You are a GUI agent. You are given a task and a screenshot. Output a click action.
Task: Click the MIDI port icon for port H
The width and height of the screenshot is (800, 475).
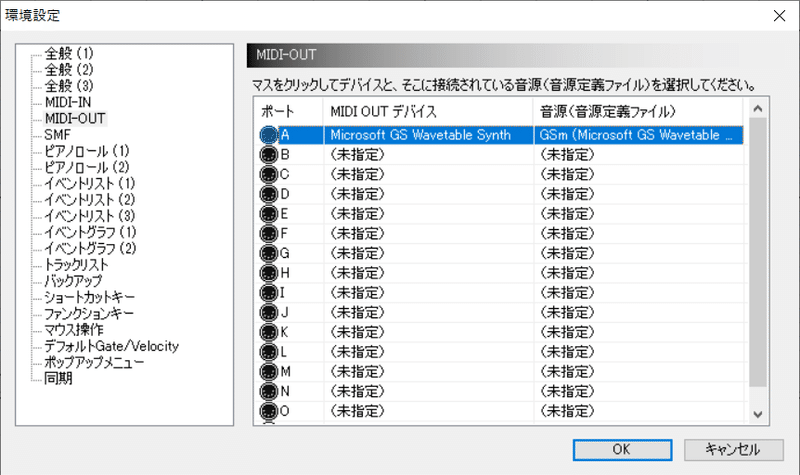pyautogui.click(x=268, y=273)
